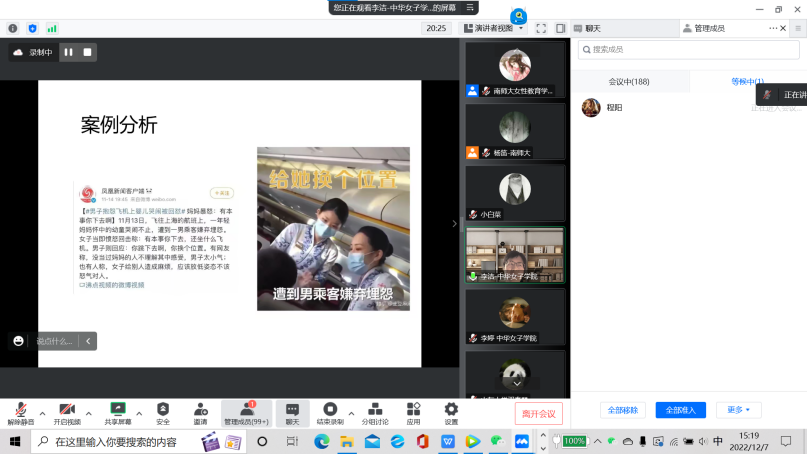This screenshot has width=807, height=454.
Task: Pause the recording
Action: [69, 52]
